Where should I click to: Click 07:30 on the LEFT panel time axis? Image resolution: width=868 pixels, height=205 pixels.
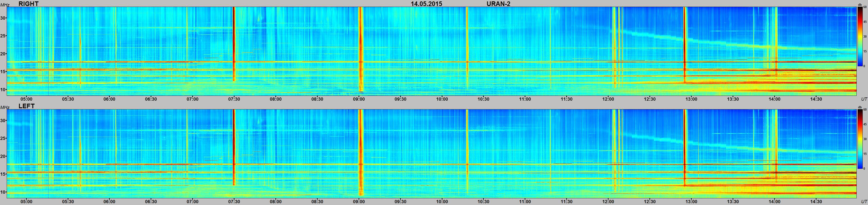click(234, 201)
